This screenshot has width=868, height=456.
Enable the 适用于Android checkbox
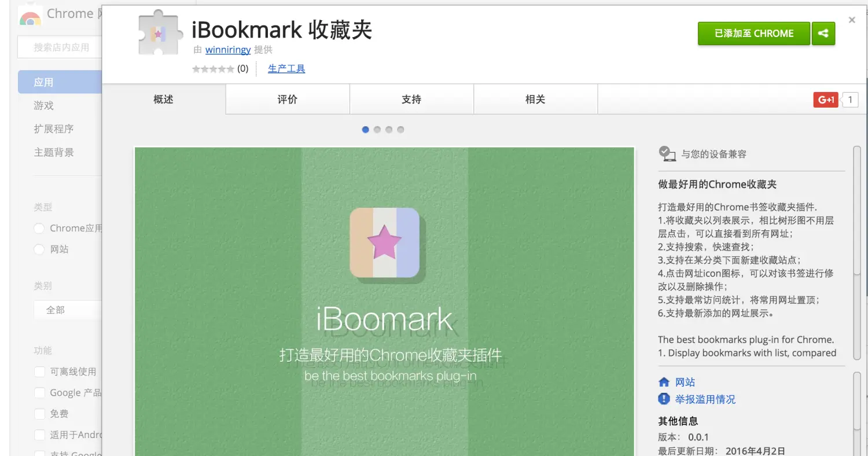point(39,435)
